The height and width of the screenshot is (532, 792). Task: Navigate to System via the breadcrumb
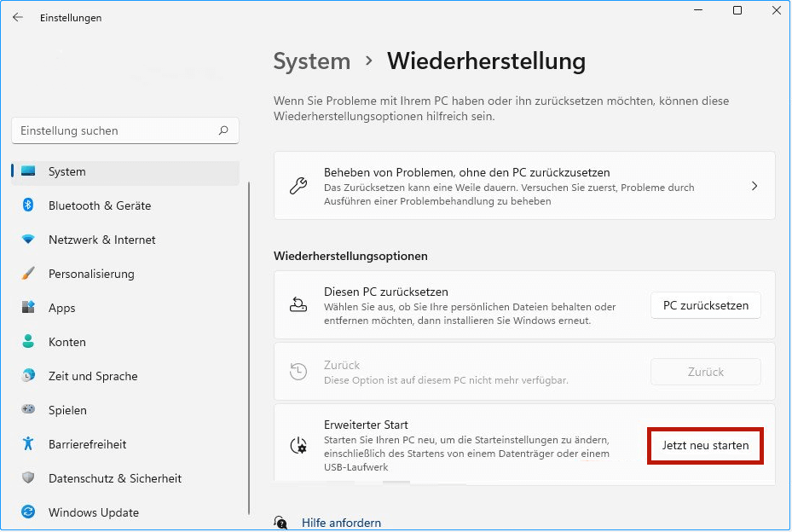(312, 61)
